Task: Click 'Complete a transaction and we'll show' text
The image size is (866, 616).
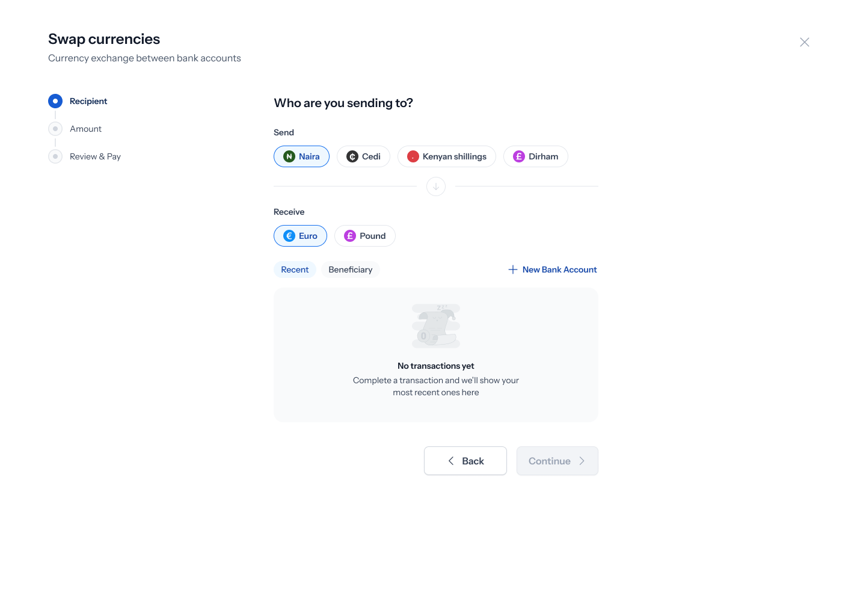Action: point(436,386)
